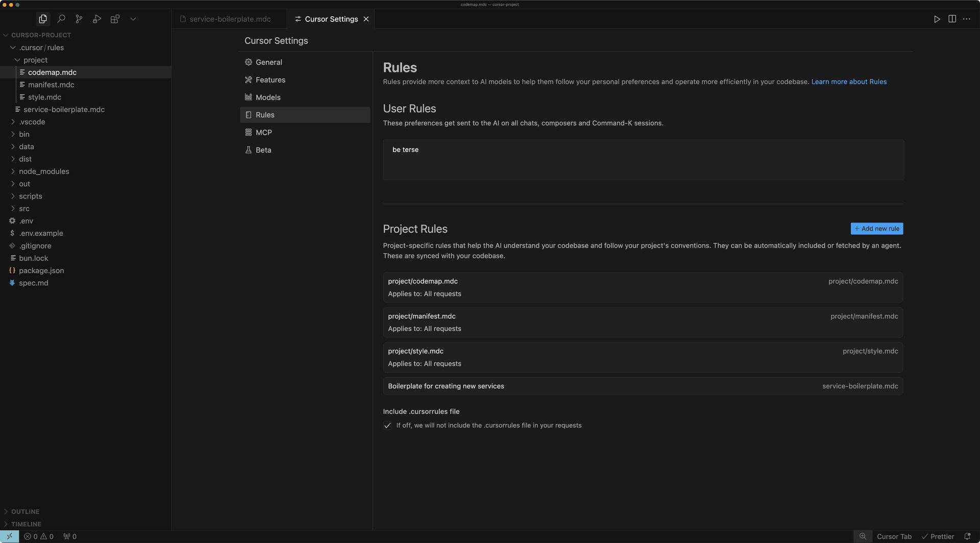Expand the src folder
Viewport: 980px width, 543px height.
pyautogui.click(x=85, y=209)
